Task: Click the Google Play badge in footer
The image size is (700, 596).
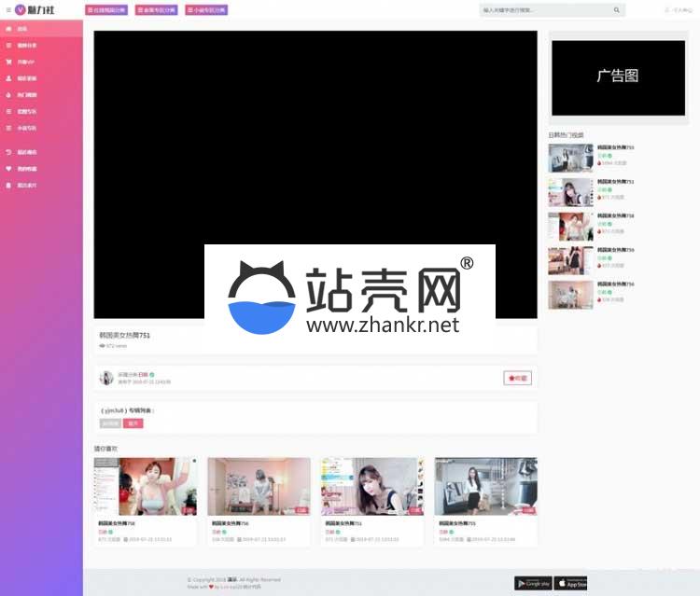Action: (x=533, y=583)
